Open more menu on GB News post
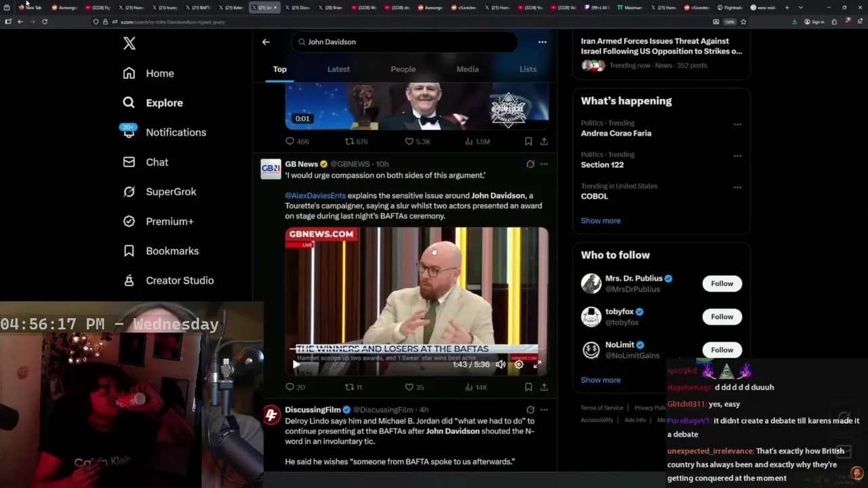This screenshot has height=488, width=868. click(544, 164)
